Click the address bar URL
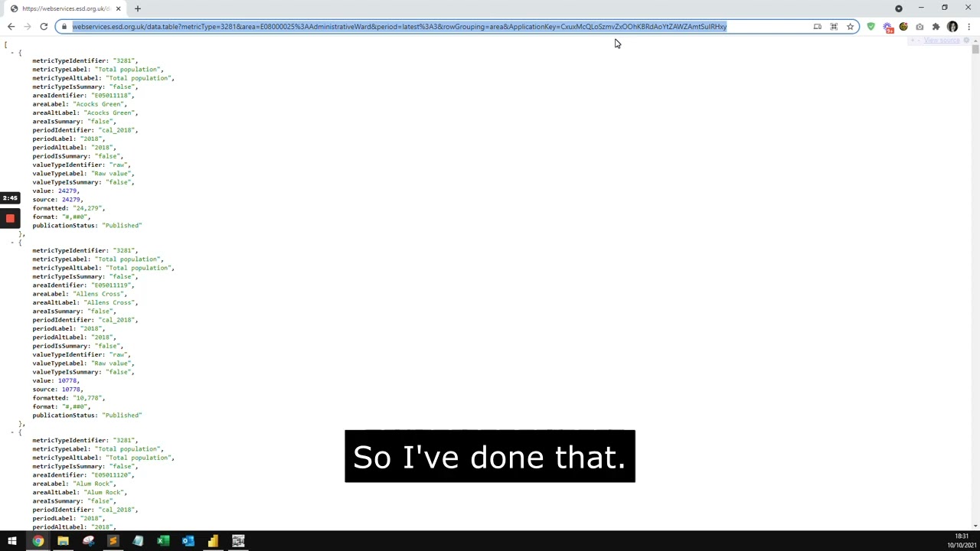 point(399,27)
